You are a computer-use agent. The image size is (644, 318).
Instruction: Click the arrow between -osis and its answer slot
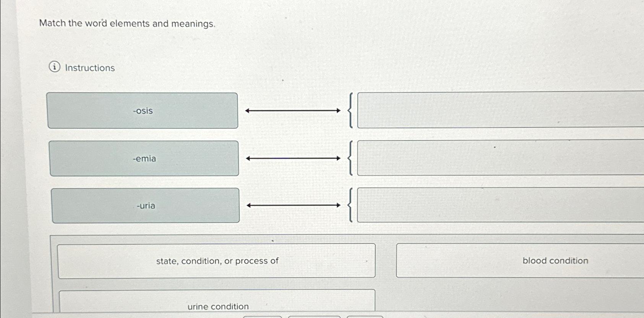[292, 111]
